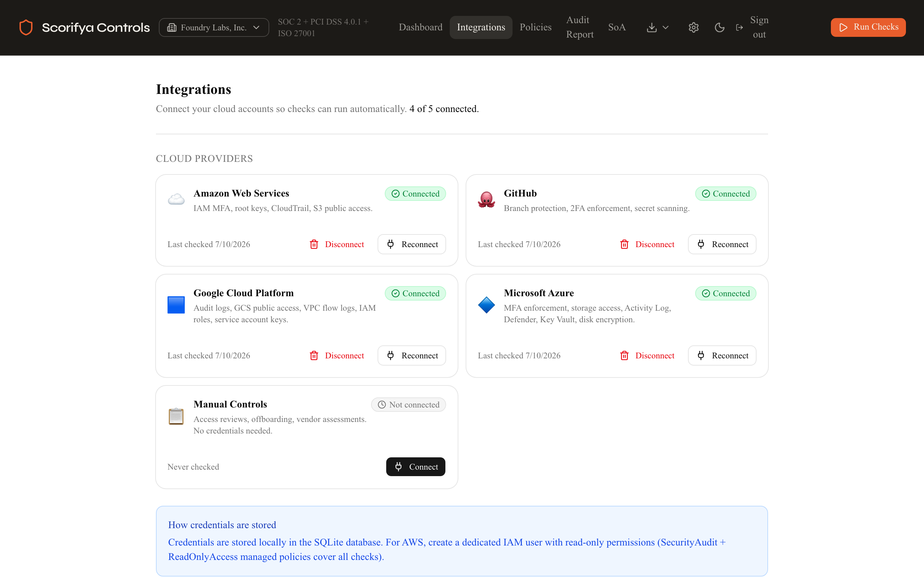924x578 pixels.
Task: Click the Connected badge on GitHub
Action: pos(725,194)
